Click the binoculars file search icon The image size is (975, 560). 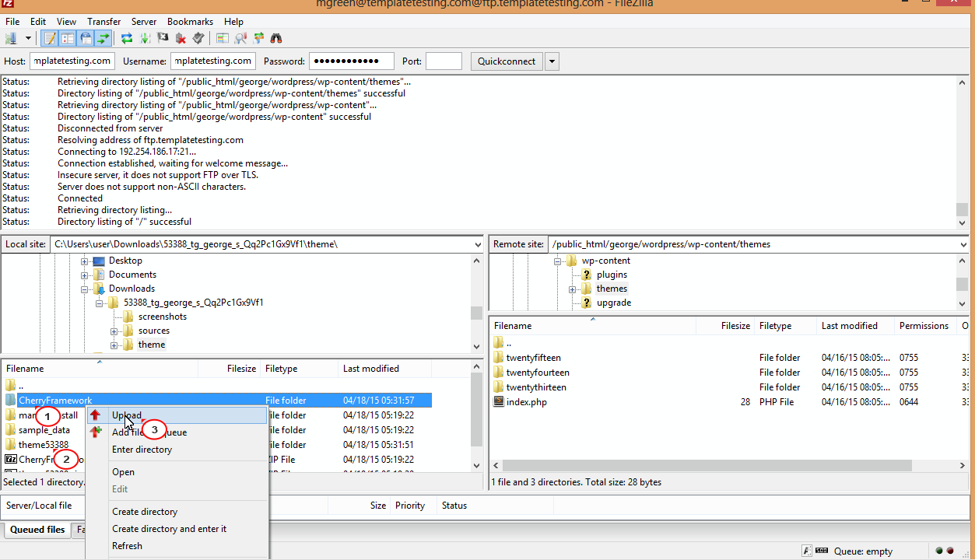[x=276, y=38]
